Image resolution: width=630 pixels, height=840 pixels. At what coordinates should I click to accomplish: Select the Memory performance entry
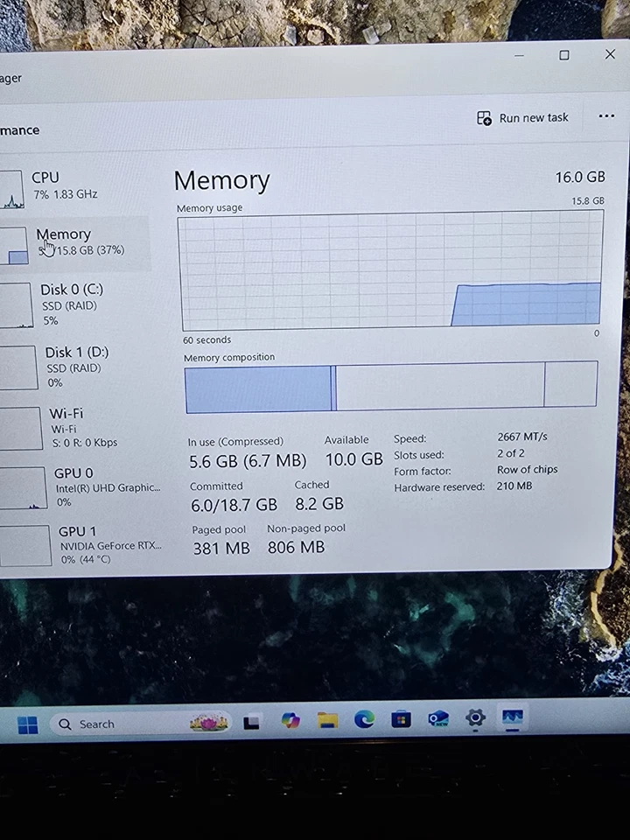73,244
